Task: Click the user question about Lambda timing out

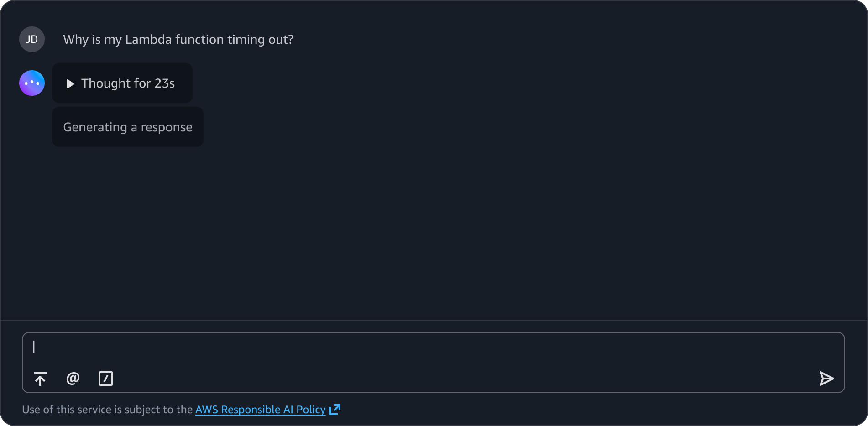Action: 178,40
